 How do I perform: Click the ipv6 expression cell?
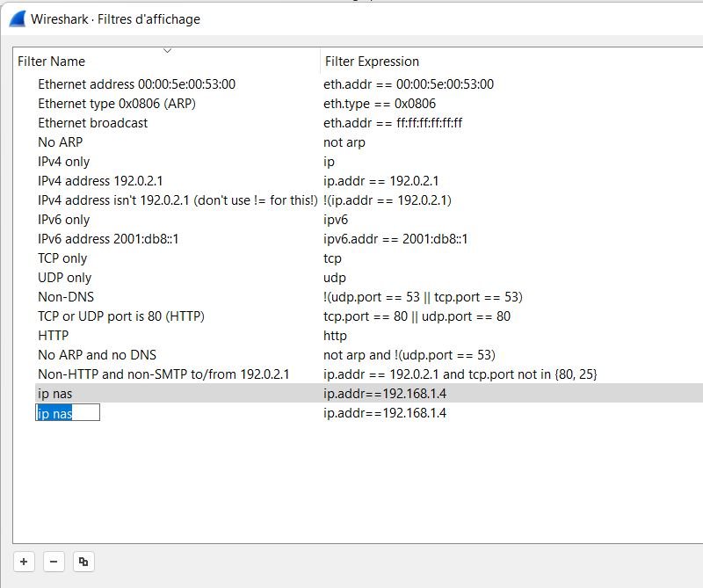point(336,220)
